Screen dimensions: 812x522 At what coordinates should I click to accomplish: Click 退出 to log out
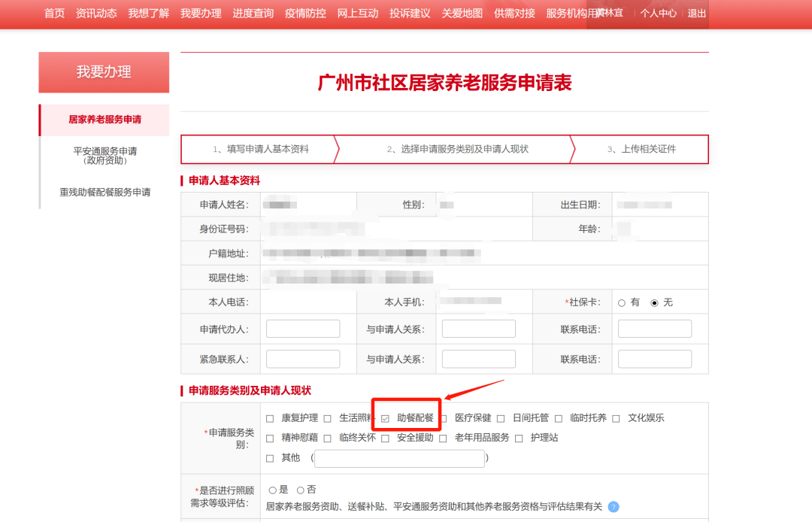click(x=697, y=14)
